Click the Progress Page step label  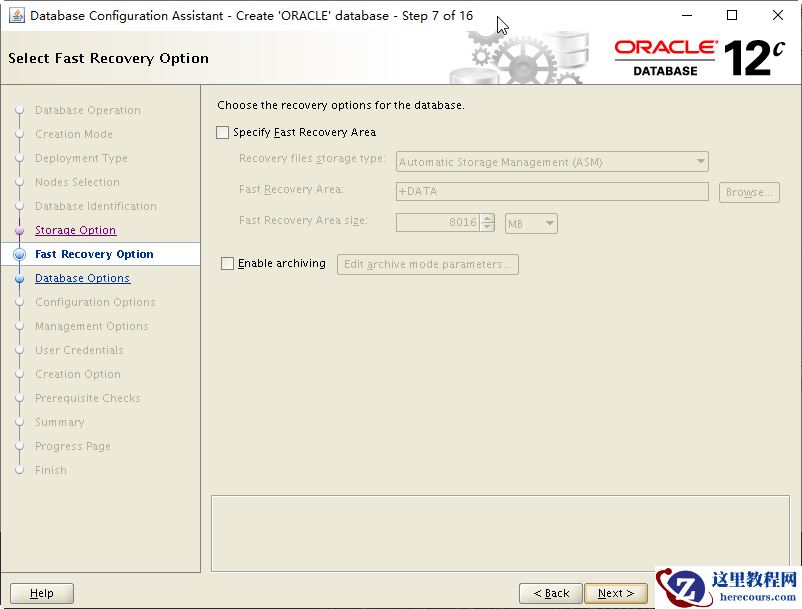(x=73, y=446)
